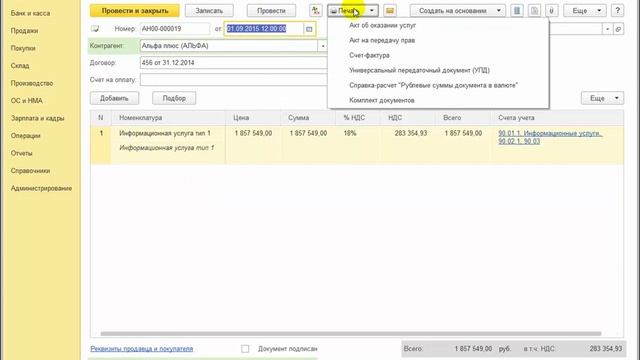This screenshot has width=640, height=360.
Task: Click the report document icon beside structure
Action: point(534,11)
